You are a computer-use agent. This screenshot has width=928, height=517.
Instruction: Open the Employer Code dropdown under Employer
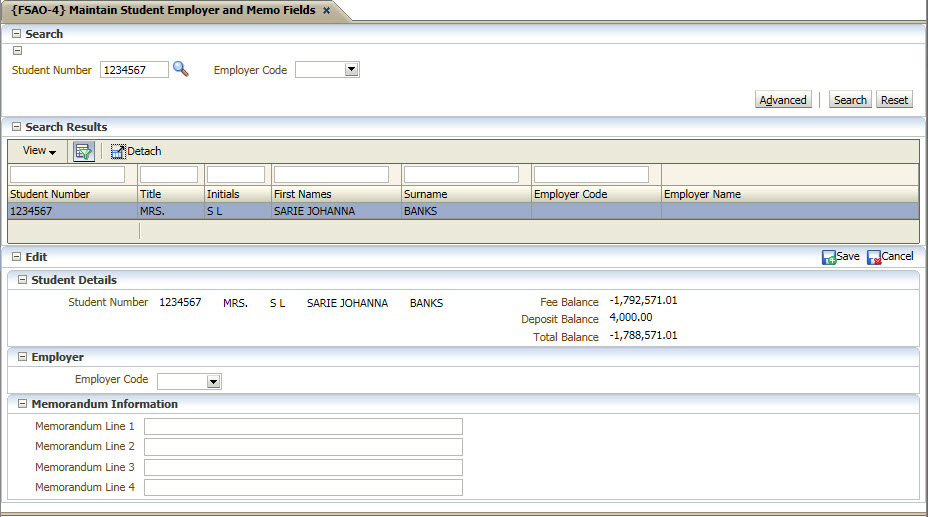click(213, 381)
